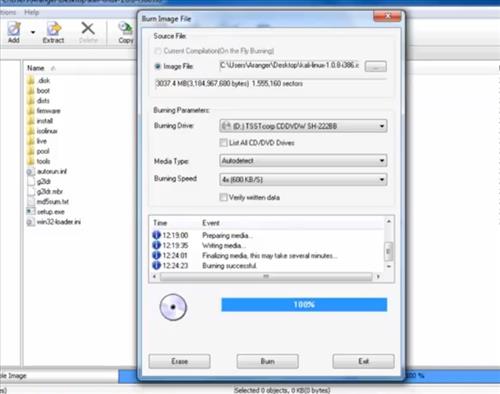Click the log horizontal scrollbar thumb
The image size is (500, 394).
(266, 276)
